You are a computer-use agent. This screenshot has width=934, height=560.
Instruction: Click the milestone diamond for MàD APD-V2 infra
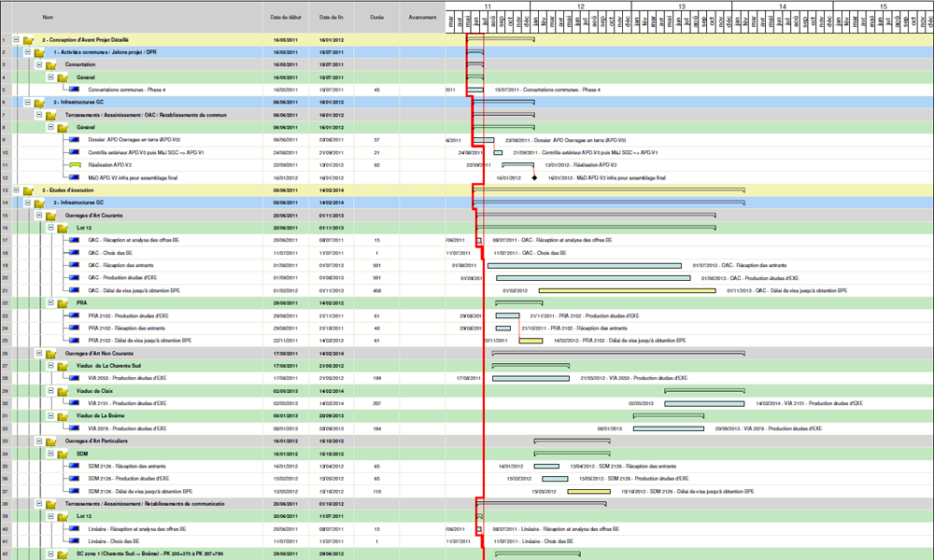click(534, 178)
